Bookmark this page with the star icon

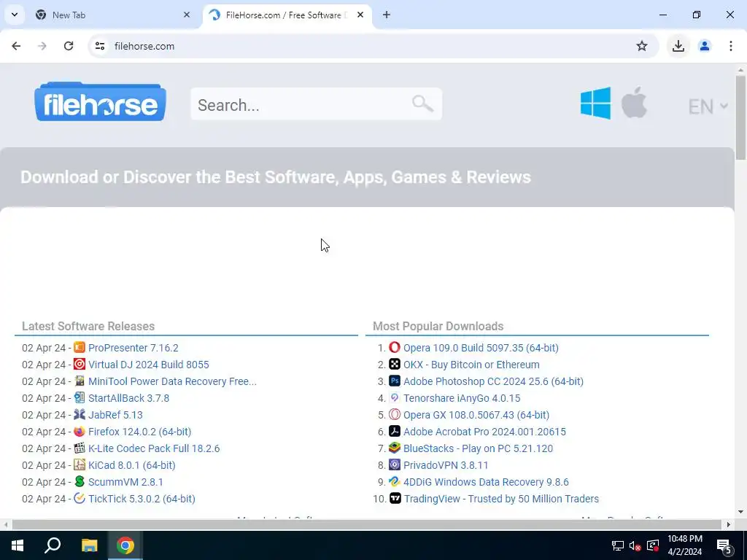click(x=642, y=46)
